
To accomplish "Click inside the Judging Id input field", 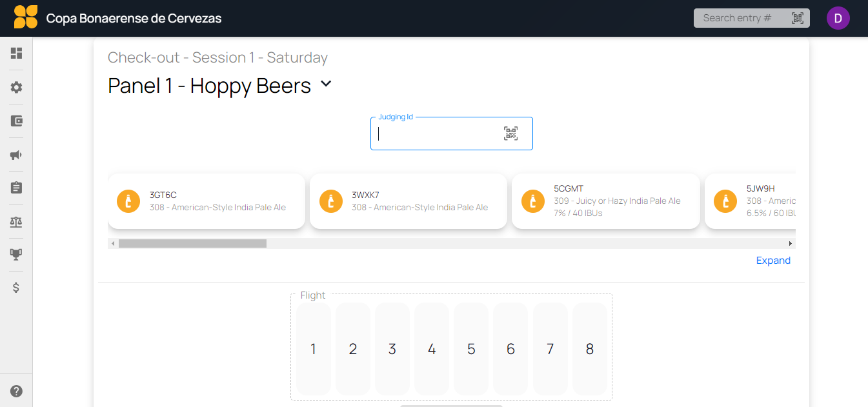I will tap(439, 134).
